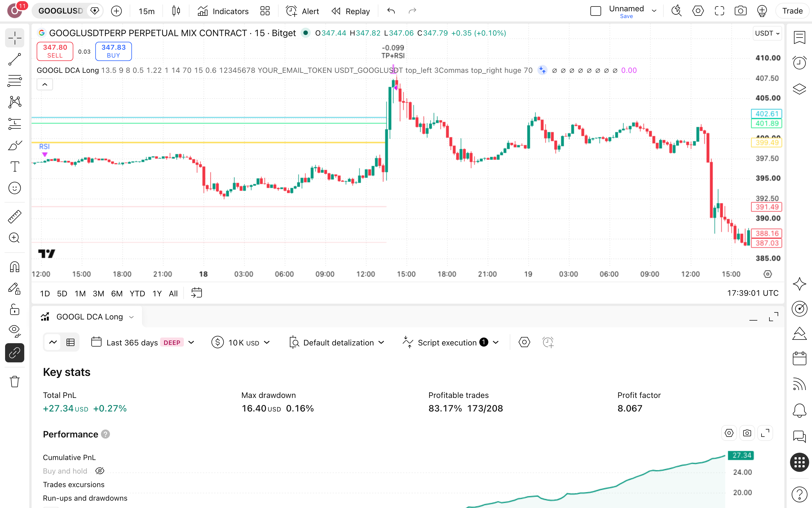Open the USDT currency dropdown
The width and height of the screenshot is (812, 508).
coord(767,33)
